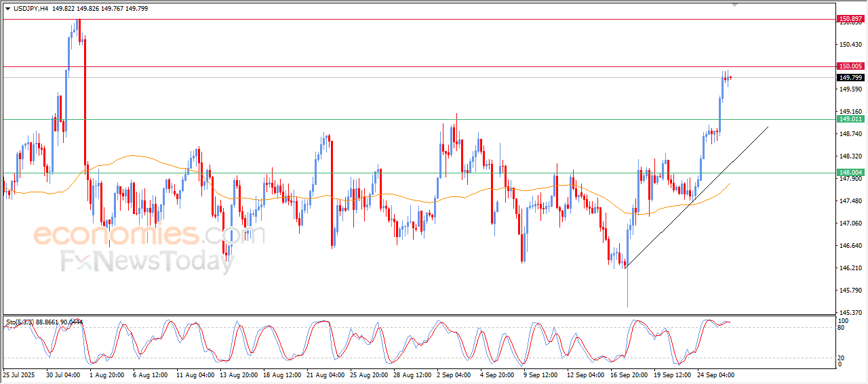Click the 146.640 value on price axis
This screenshot has height=384, width=868.
click(850, 246)
